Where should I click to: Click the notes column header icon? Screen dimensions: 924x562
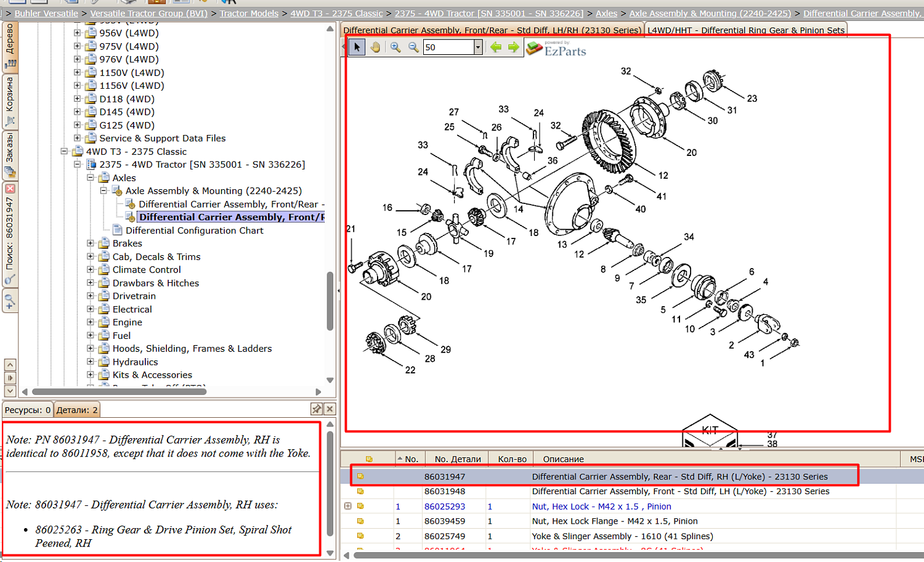pos(369,459)
